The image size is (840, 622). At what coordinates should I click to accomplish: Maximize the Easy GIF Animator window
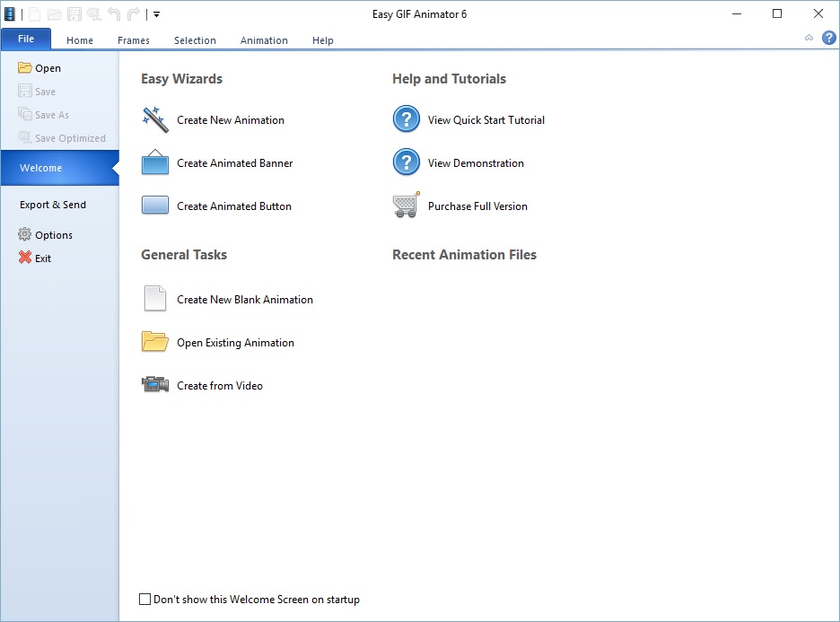click(777, 14)
